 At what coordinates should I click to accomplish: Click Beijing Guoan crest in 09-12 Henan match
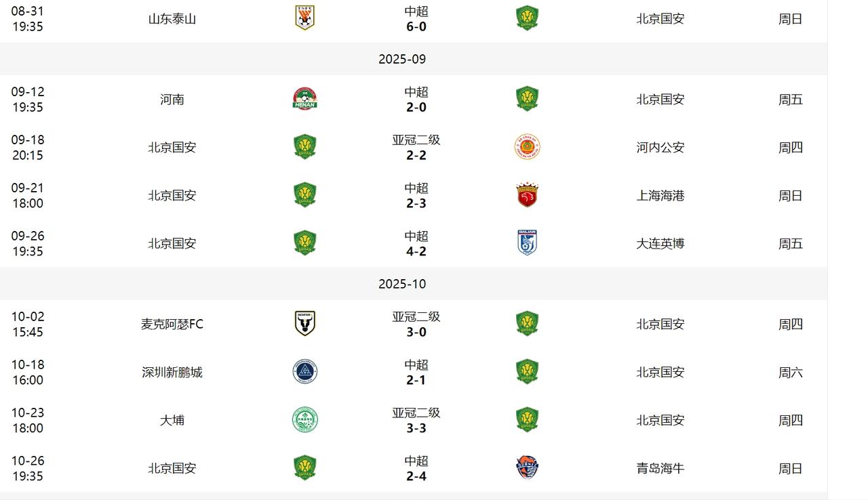click(527, 99)
